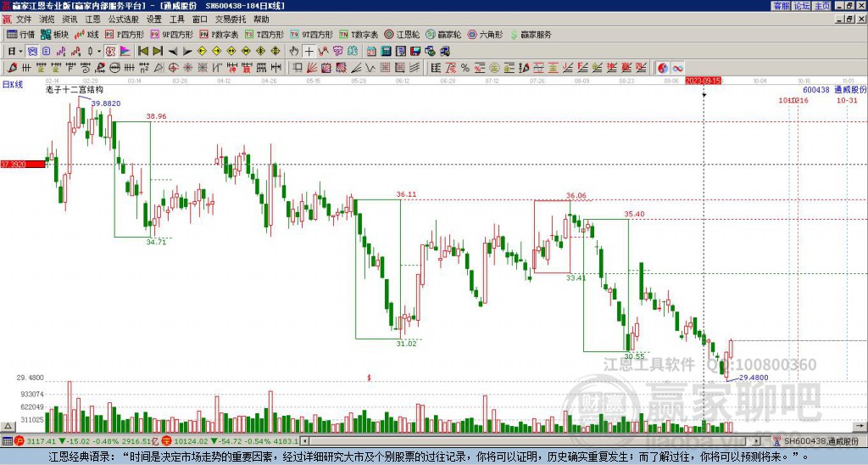Open the calculator icon
The image size is (868, 465).
click(386, 51)
